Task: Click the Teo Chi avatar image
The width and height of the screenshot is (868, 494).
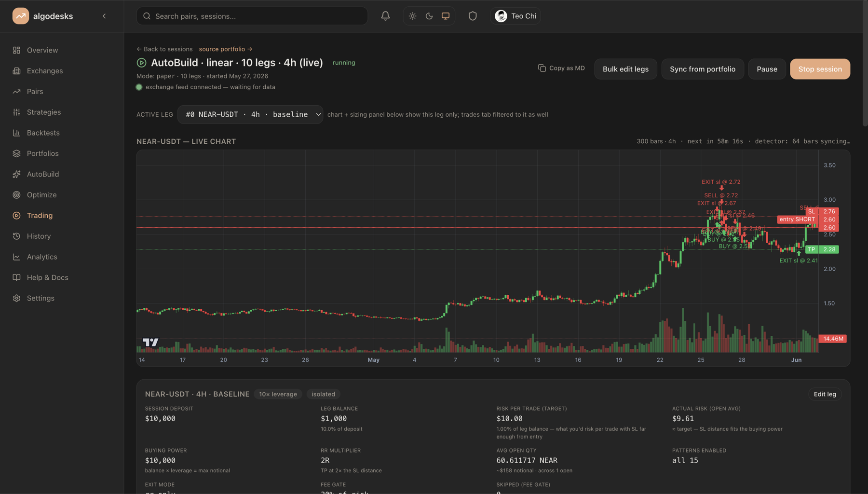Action: (x=501, y=16)
